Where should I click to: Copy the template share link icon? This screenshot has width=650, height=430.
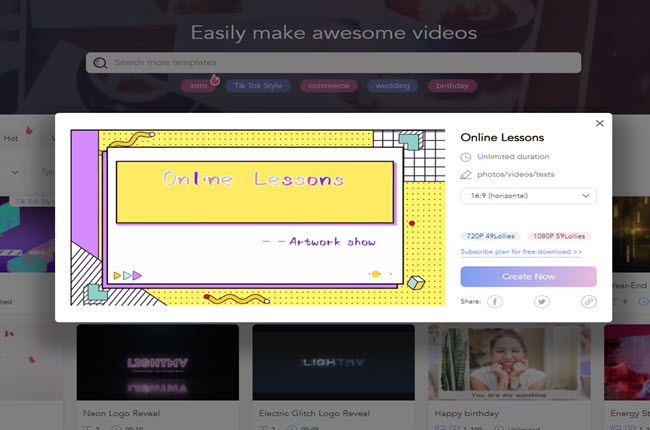[x=589, y=301]
